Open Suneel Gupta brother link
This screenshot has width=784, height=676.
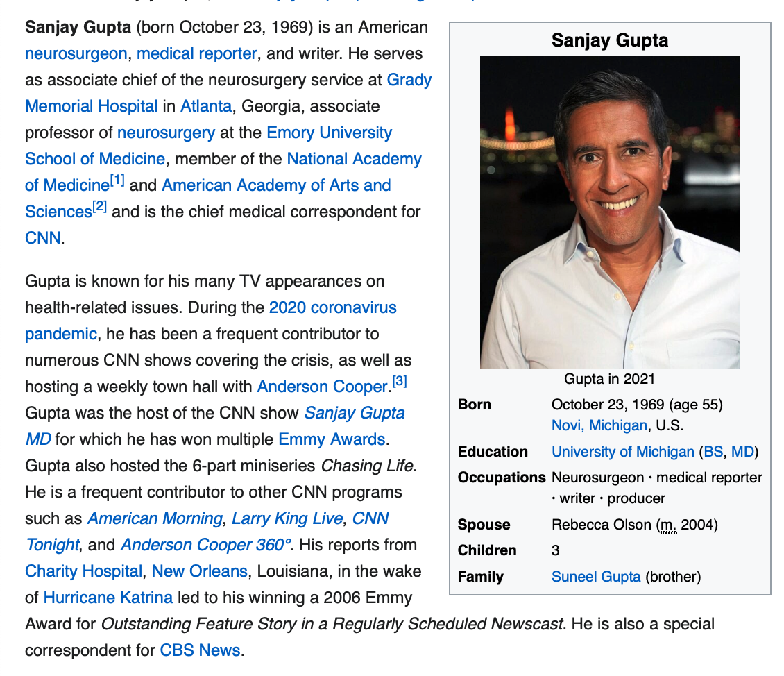click(596, 577)
